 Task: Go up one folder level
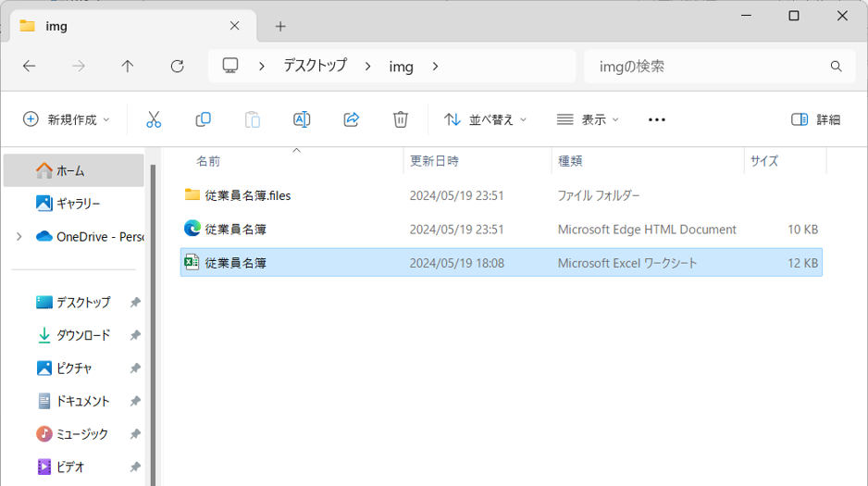[128, 66]
